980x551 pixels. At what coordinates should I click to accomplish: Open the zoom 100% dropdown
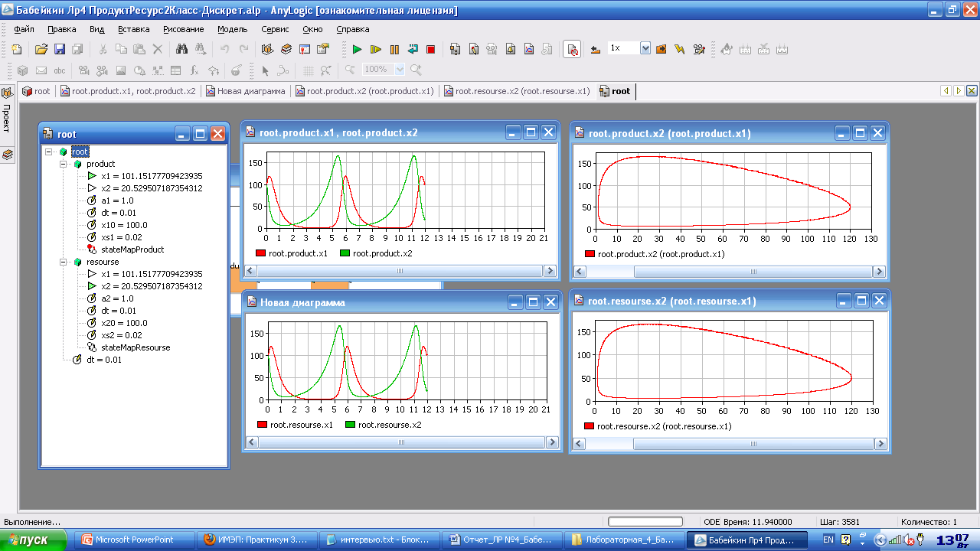pos(399,70)
